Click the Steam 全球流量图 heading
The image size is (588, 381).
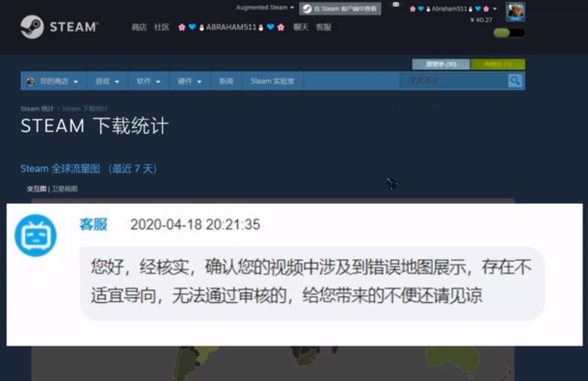(x=89, y=169)
